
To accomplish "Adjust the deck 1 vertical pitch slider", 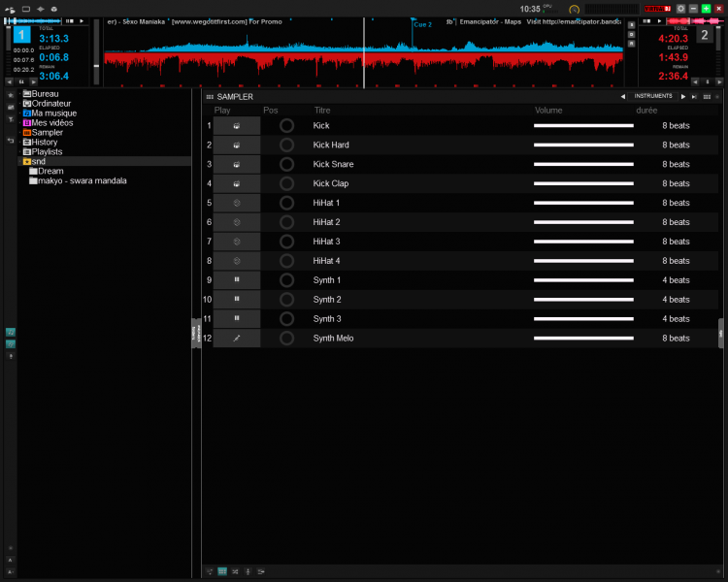I will (96, 52).
